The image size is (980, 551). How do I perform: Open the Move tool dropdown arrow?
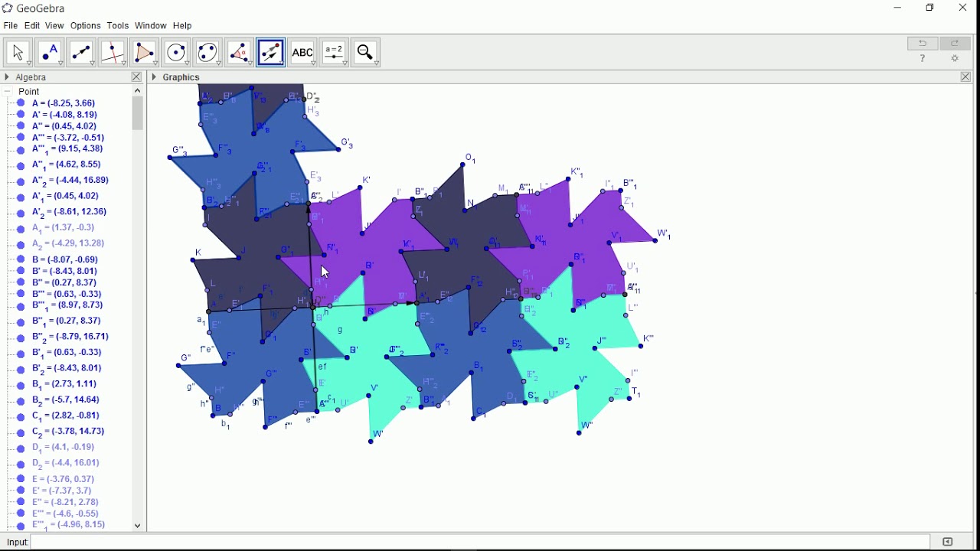click(x=29, y=64)
